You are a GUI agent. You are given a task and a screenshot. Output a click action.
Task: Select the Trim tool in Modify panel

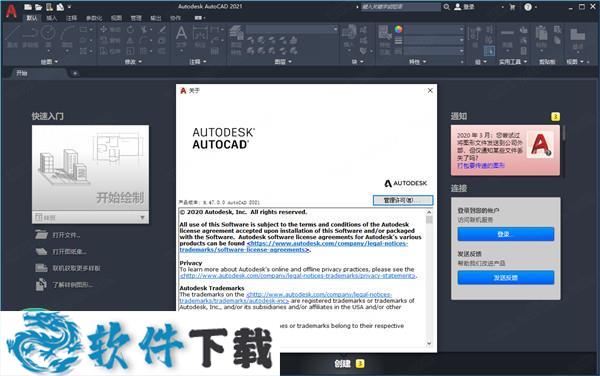click(144, 29)
